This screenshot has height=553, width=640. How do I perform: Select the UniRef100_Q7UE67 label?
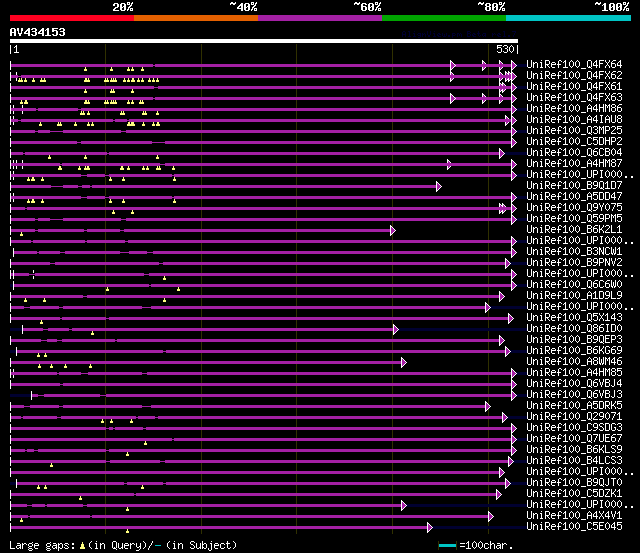point(574,439)
